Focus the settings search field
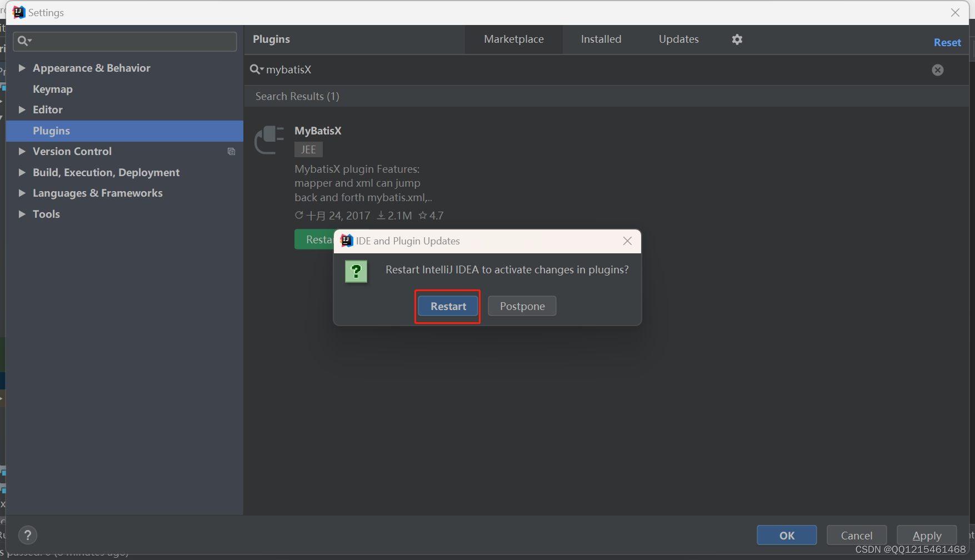The height and width of the screenshot is (560, 975). click(125, 41)
